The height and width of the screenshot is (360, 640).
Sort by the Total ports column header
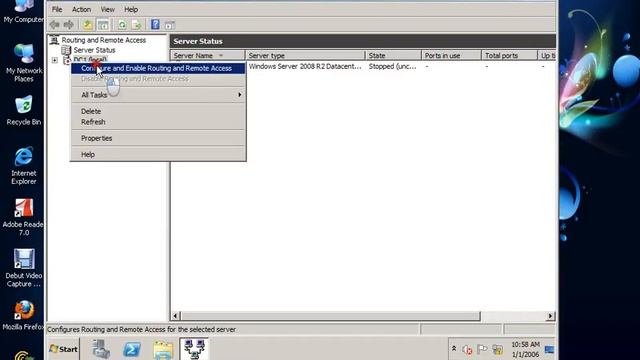click(510, 56)
